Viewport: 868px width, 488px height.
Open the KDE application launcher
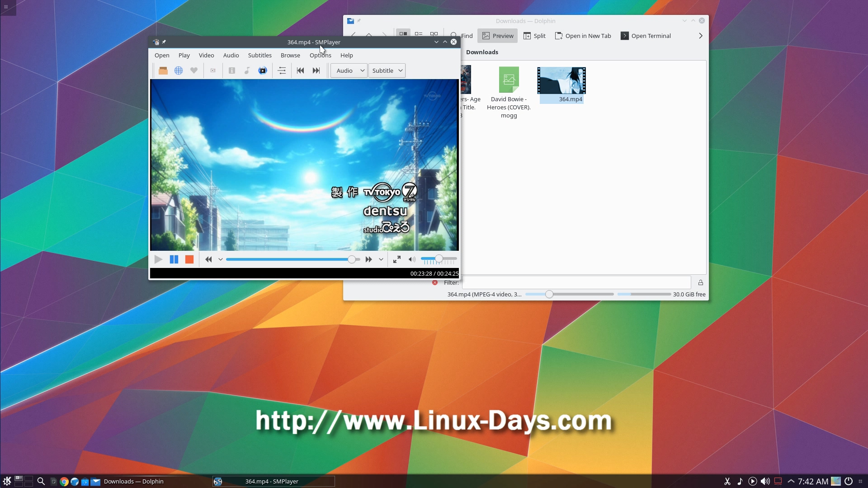(x=7, y=481)
